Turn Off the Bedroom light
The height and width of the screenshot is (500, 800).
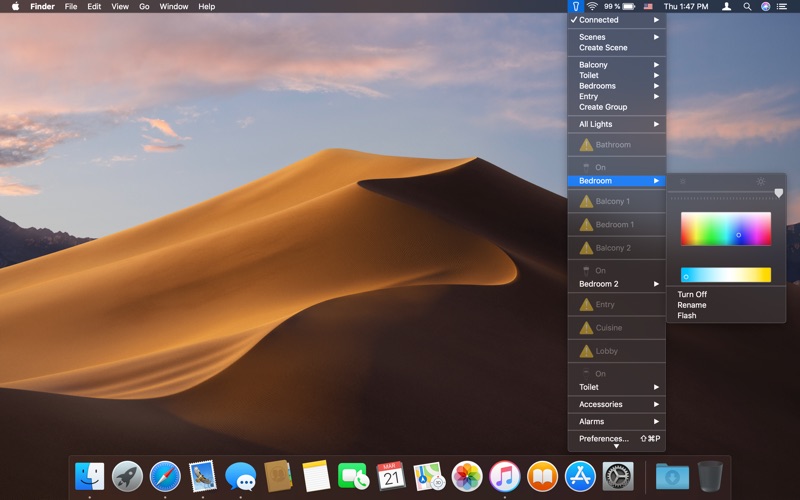[x=692, y=294]
